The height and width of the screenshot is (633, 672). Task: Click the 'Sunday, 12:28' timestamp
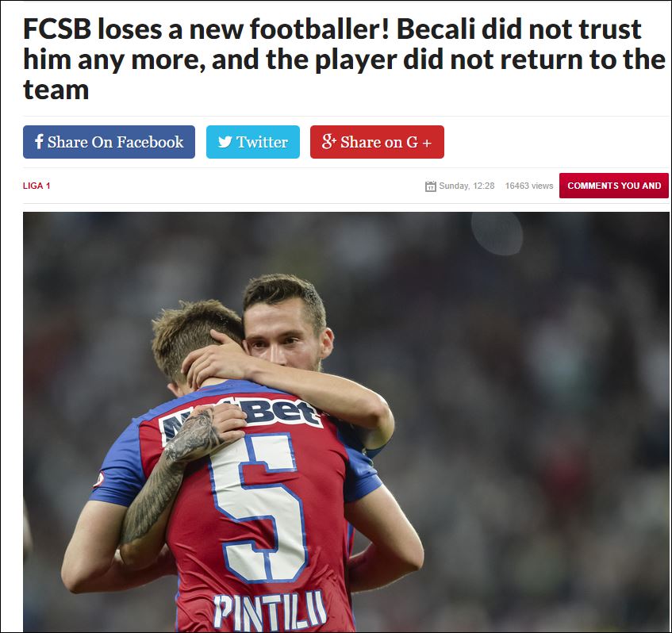[x=467, y=186]
